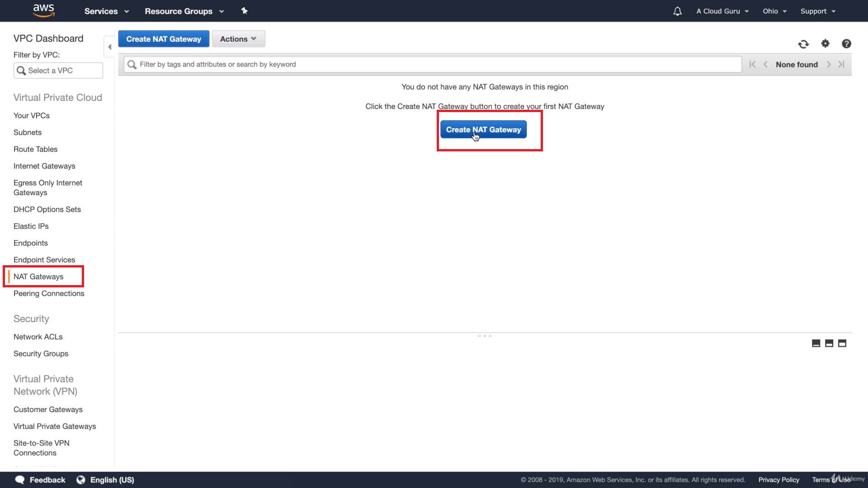Minimize the bottom details pane
The width and height of the screenshot is (868, 488).
click(816, 343)
